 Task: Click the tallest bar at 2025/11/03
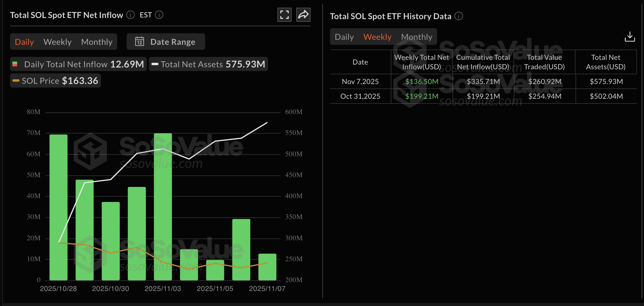(x=162, y=206)
